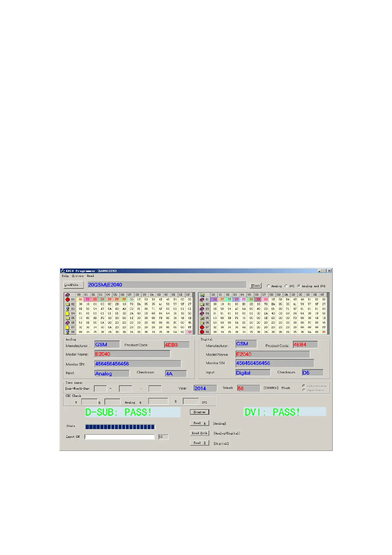Click the Read Both button
The image size is (392, 555).
point(199,433)
